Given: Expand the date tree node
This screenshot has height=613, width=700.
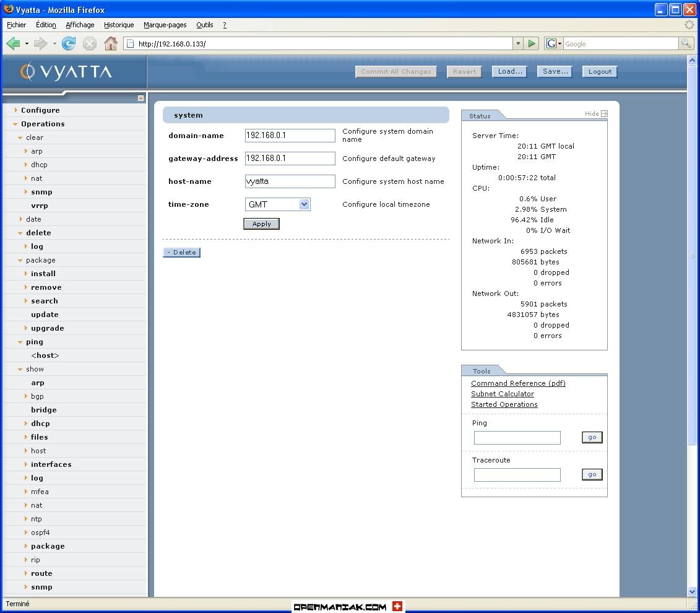Looking at the screenshot, I should pyautogui.click(x=21, y=219).
